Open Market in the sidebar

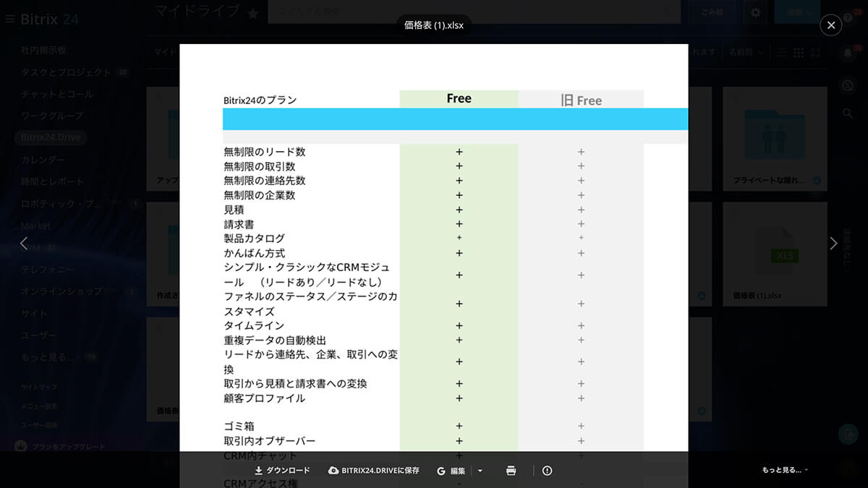coord(35,226)
